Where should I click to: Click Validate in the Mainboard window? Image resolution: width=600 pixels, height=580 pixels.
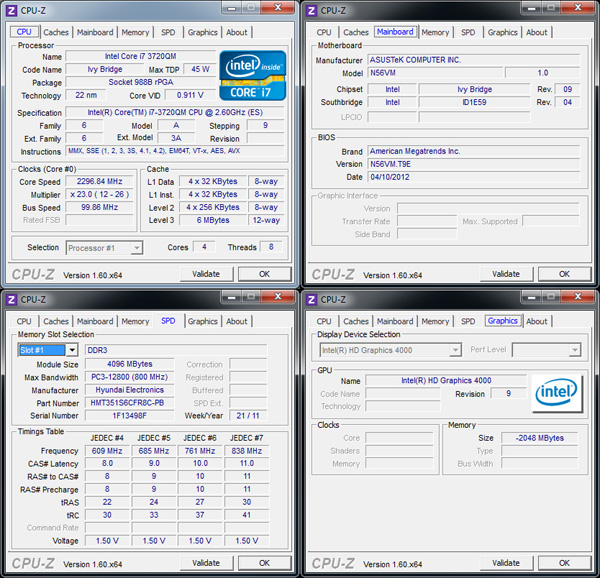pyautogui.click(x=506, y=274)
